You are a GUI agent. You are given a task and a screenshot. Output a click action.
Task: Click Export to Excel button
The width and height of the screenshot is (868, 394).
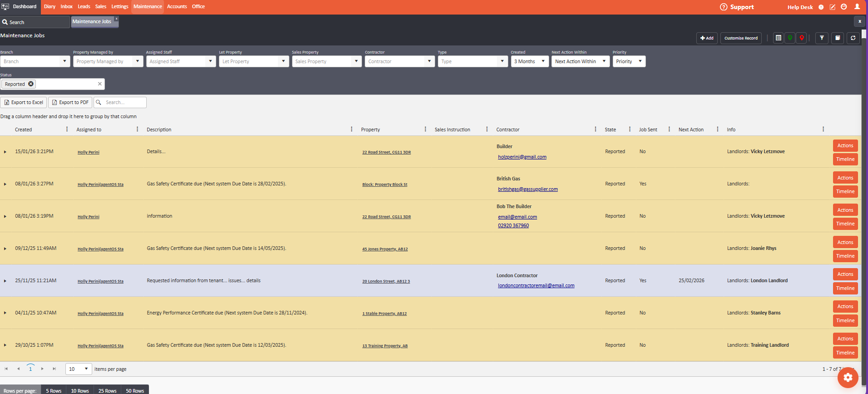(24, 102)
